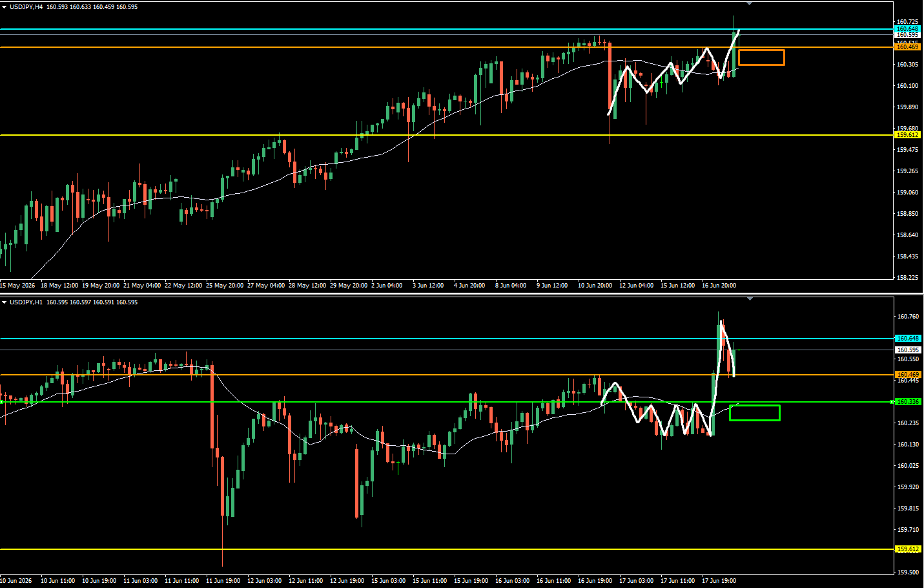Click the 159.890 price axis value
Screen dimensions: 924x588
[907, 107]
